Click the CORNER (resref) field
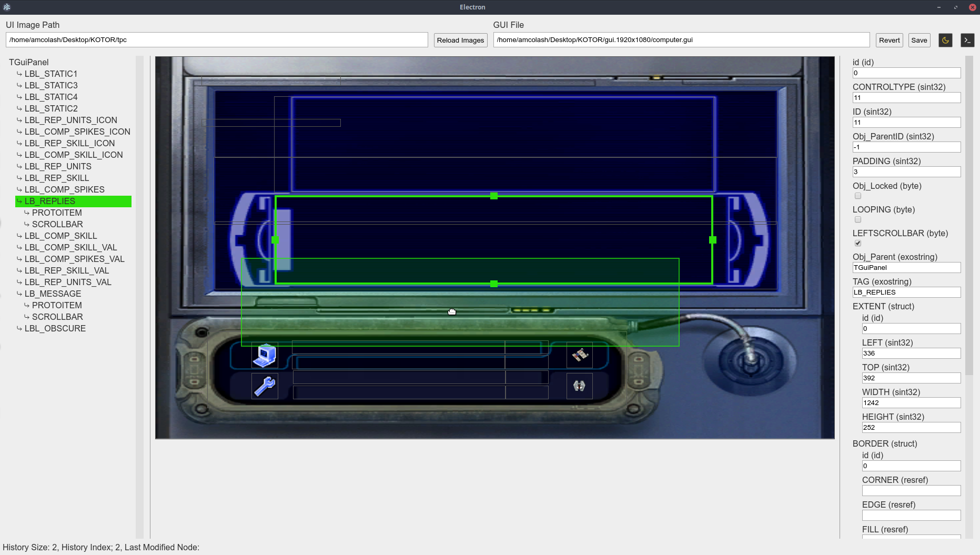The width and height of the screenshot is (980, 555). coord(911,491)
